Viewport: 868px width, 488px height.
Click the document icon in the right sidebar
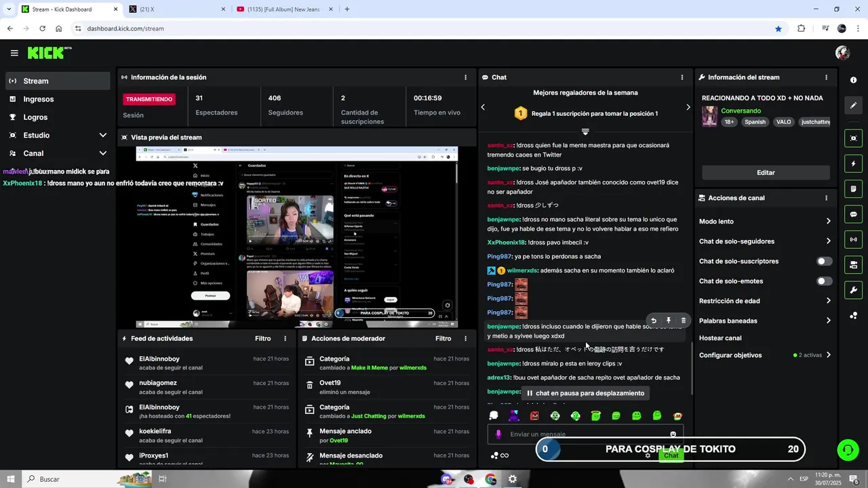[853, 188]
